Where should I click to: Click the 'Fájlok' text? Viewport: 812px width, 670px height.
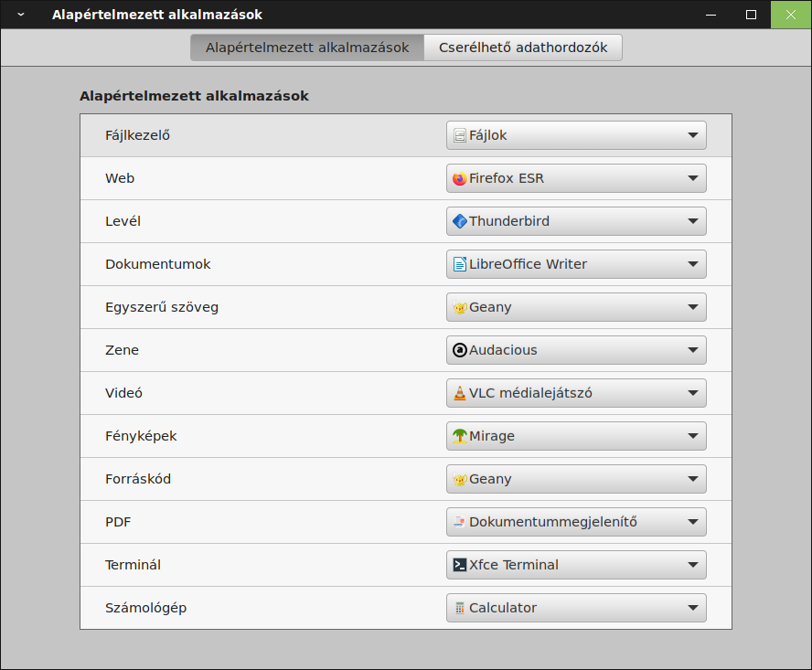click(487, 135)
